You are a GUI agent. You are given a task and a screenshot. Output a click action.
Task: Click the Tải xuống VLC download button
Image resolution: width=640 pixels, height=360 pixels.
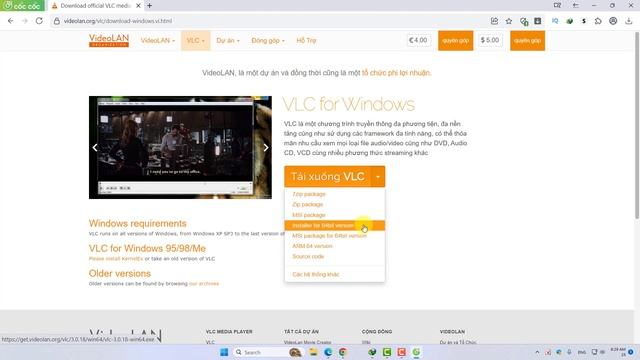point(327,176)
